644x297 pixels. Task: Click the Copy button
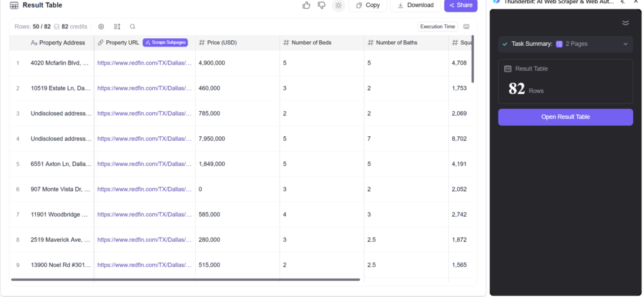click(367, 5)
